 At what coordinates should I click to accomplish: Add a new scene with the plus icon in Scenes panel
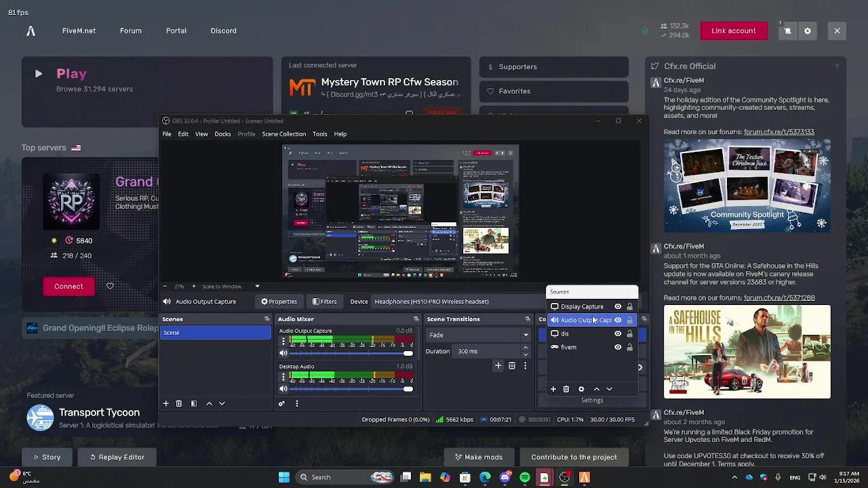point(165,403)
